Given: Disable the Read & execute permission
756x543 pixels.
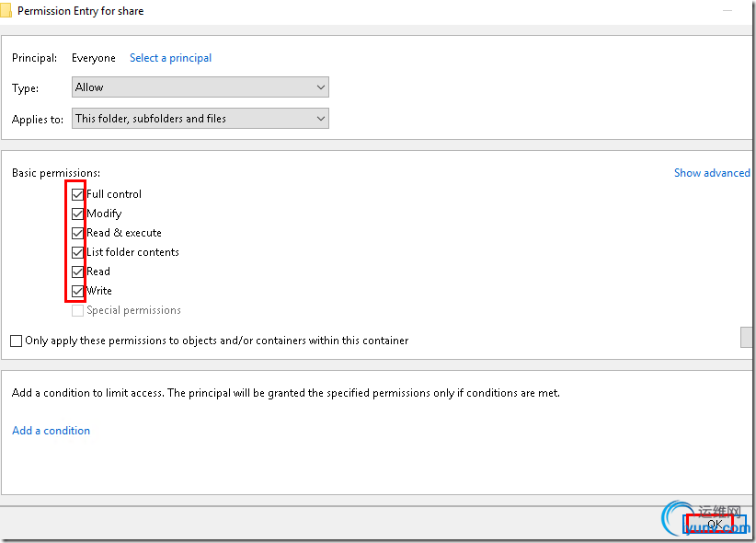Looking at the screenshot, I should [x=78, y=233].
